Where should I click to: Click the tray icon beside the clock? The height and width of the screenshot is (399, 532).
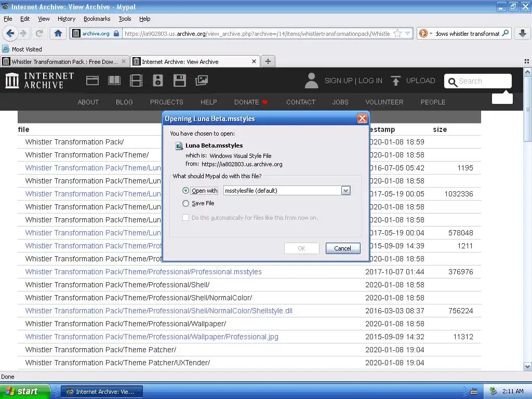coord(494,391)
